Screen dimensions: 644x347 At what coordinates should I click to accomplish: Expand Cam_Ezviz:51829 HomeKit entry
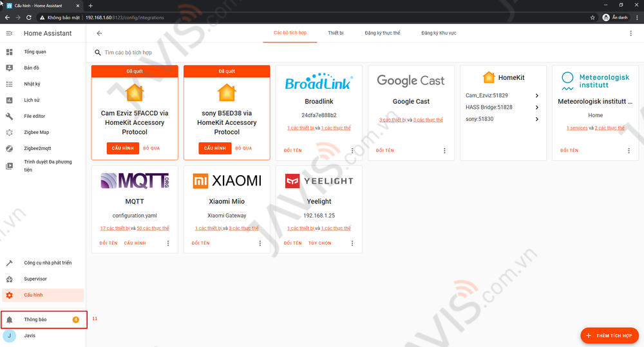pos(503,95)
